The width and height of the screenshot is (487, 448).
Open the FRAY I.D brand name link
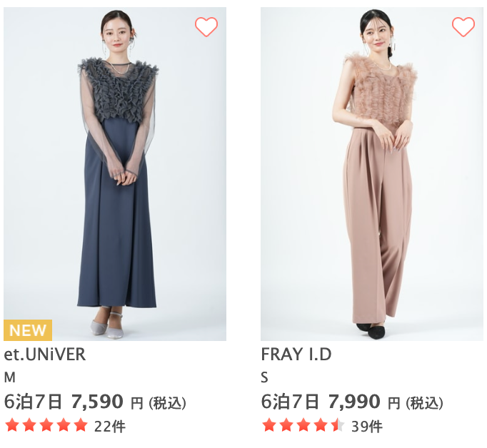[x=296, y=355]
